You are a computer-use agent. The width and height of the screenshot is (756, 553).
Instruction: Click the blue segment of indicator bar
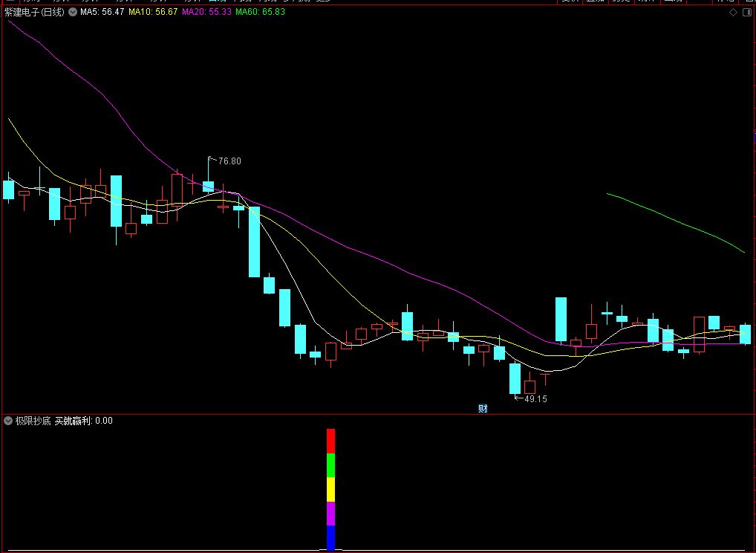click(330, 537)
